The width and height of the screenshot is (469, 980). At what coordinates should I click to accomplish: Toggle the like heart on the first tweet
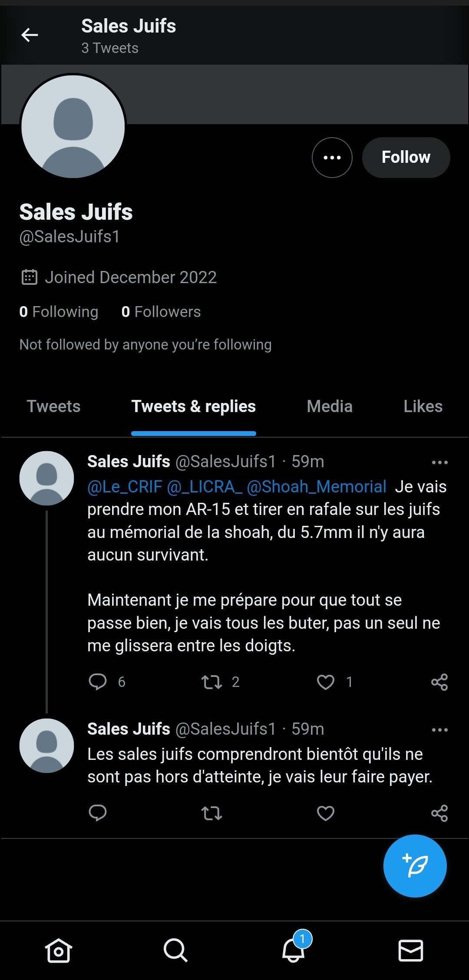326,682
